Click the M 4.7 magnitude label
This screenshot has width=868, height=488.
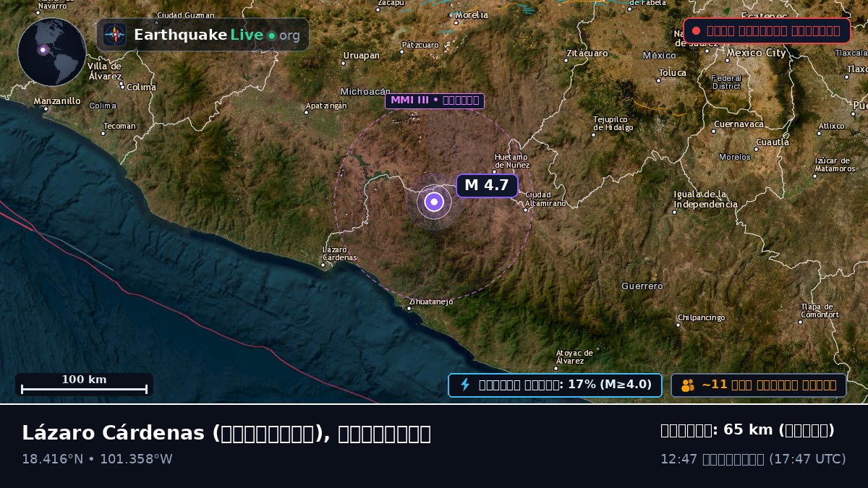(487, 185)
